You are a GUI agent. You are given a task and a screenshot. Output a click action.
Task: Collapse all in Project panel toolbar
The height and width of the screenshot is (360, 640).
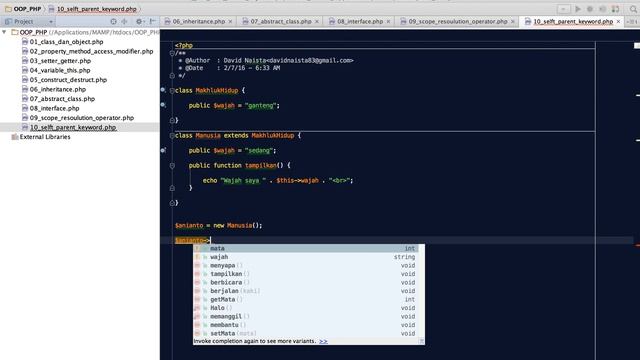point(124,21)
